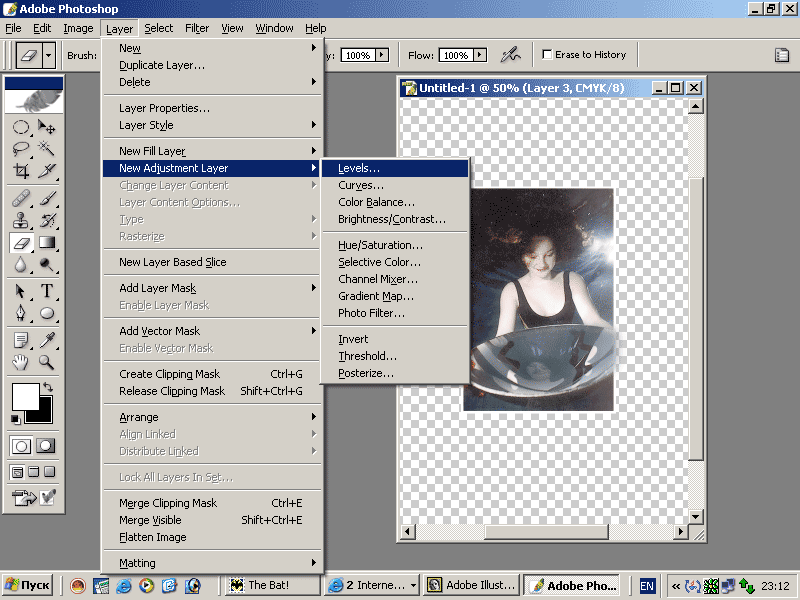Viewport: 800px width, 600px height.
Task: Expand the Delete submenu
Action: tap(213, 82)
